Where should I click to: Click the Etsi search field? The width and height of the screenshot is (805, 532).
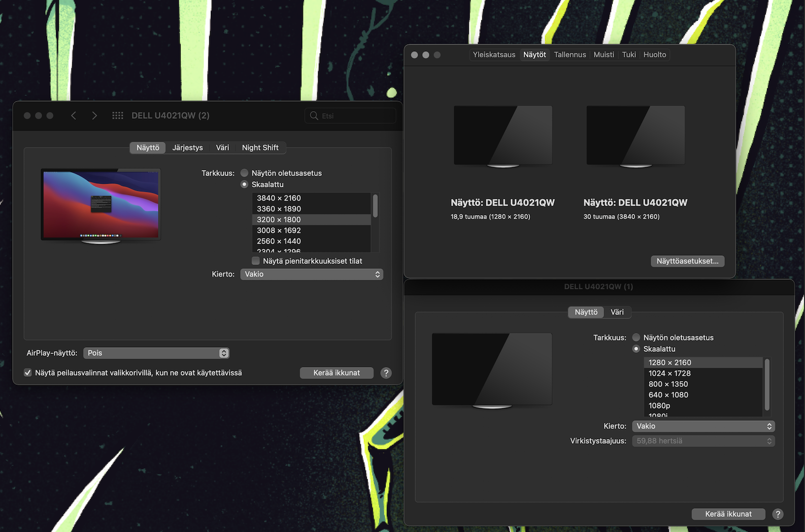pos(350,116)
